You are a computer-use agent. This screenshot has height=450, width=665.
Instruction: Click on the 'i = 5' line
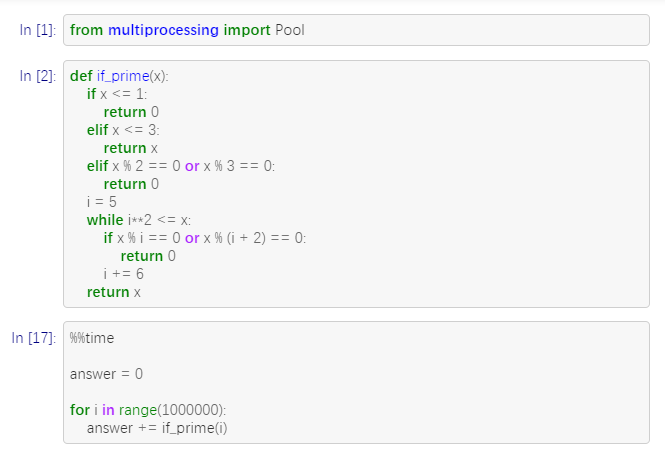(102, 202)
